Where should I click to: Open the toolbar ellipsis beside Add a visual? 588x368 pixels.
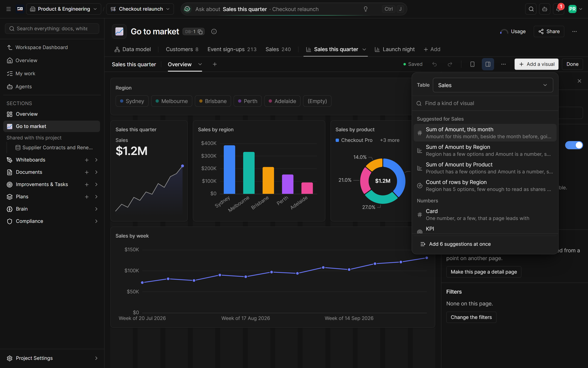click(503, 64)
